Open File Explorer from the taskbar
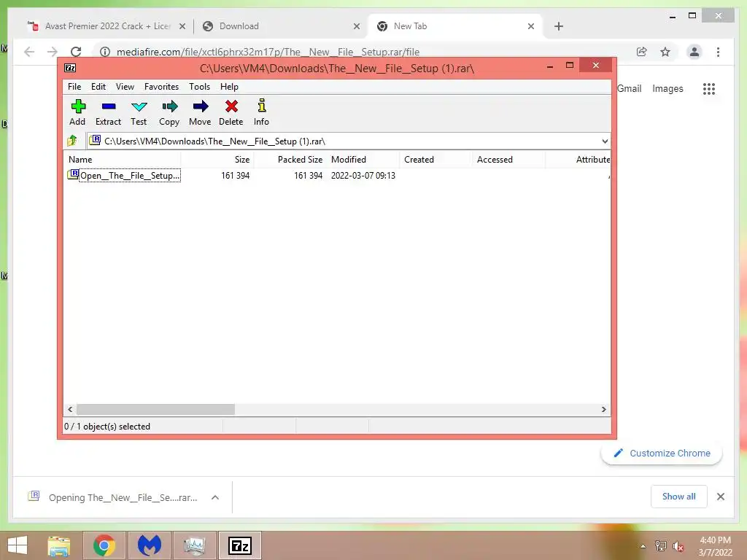 click(x=59, y=545)
